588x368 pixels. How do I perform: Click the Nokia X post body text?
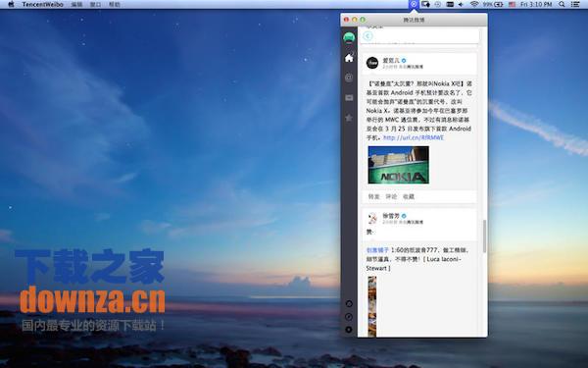[x=419, y=111]
